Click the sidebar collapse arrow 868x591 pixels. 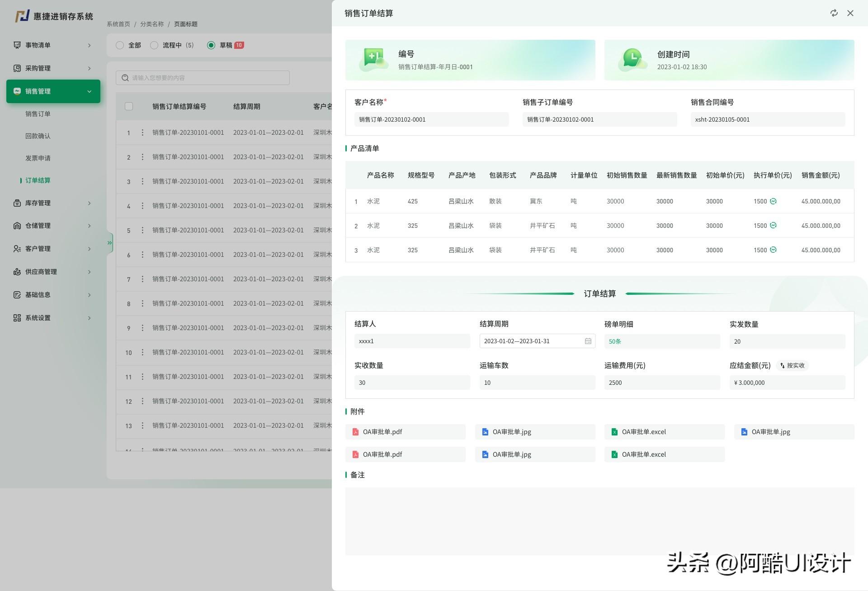109,242
